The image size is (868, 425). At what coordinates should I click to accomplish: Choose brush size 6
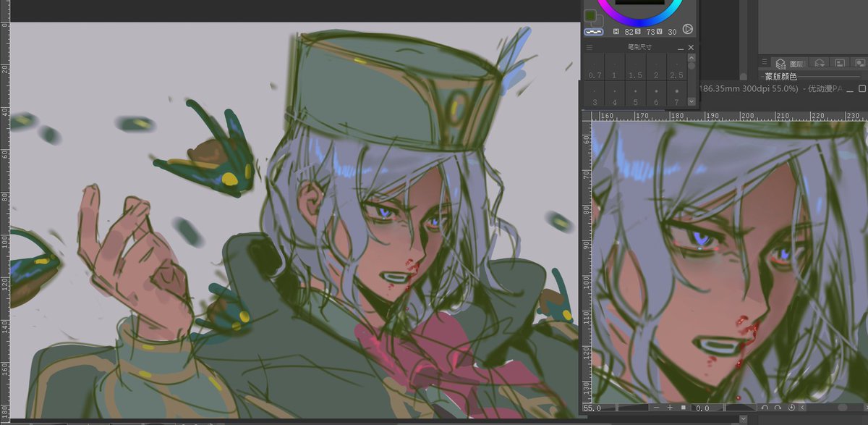[656, 94]
